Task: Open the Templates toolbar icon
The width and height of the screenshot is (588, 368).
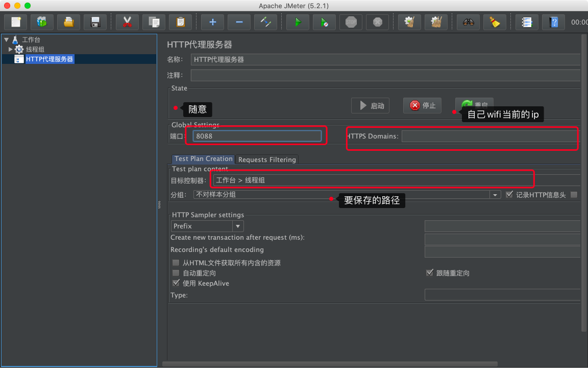Action: tap(42, 22)
